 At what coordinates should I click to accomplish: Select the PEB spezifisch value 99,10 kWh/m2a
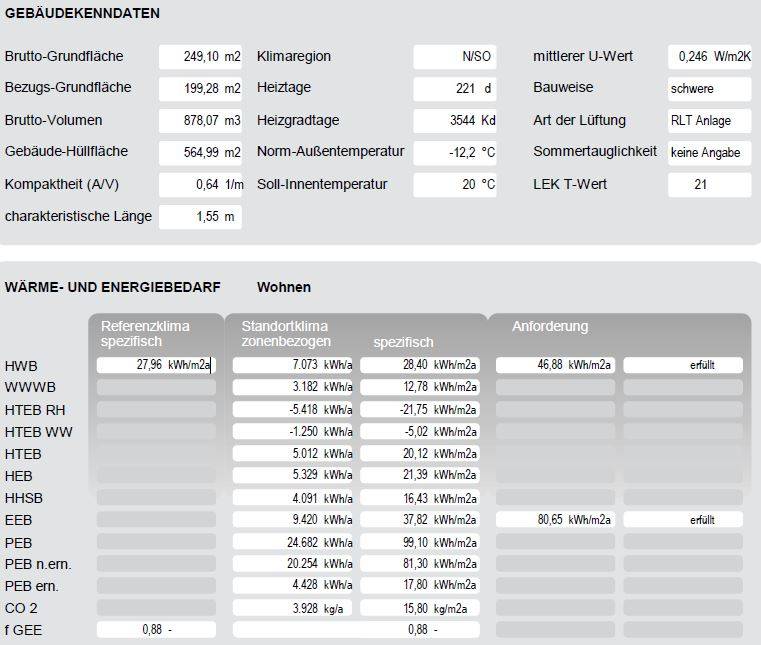pyautogui.click(x=420, y=542)
